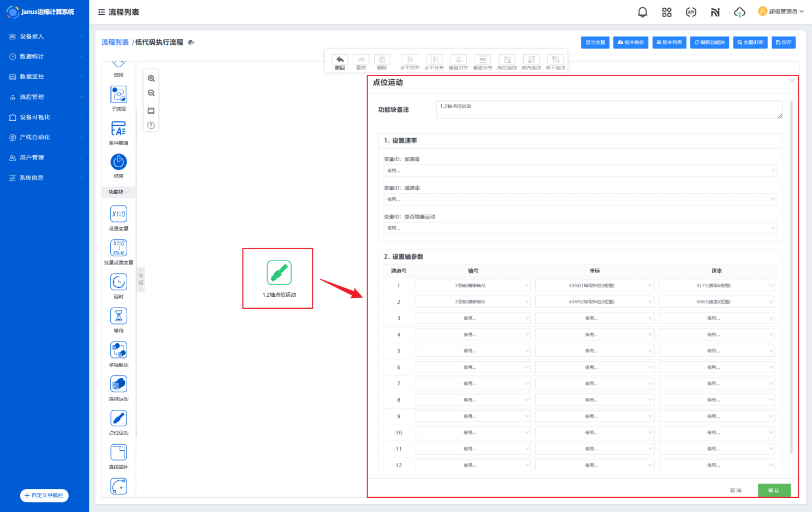Click the zoom in magnifier icon
The width and height of the screenshot is (812, 512).
click(x=151, y=79)
